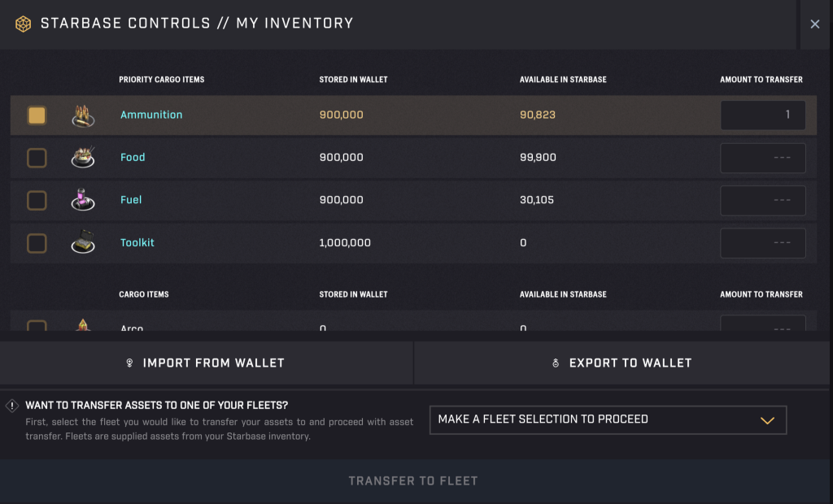Check the Food cargo checkbox

[x=36, y=158]
